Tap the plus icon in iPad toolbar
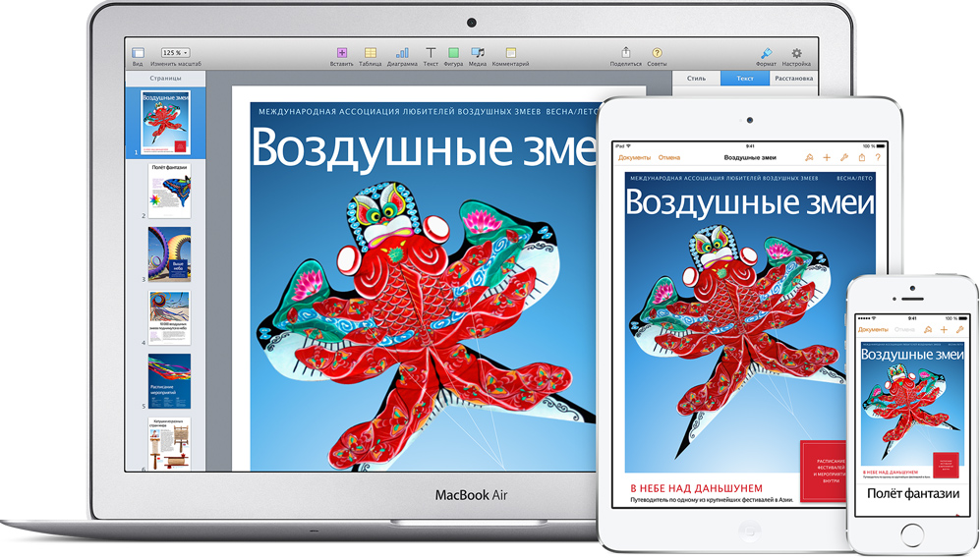980x559 pixels. [827, 157]
